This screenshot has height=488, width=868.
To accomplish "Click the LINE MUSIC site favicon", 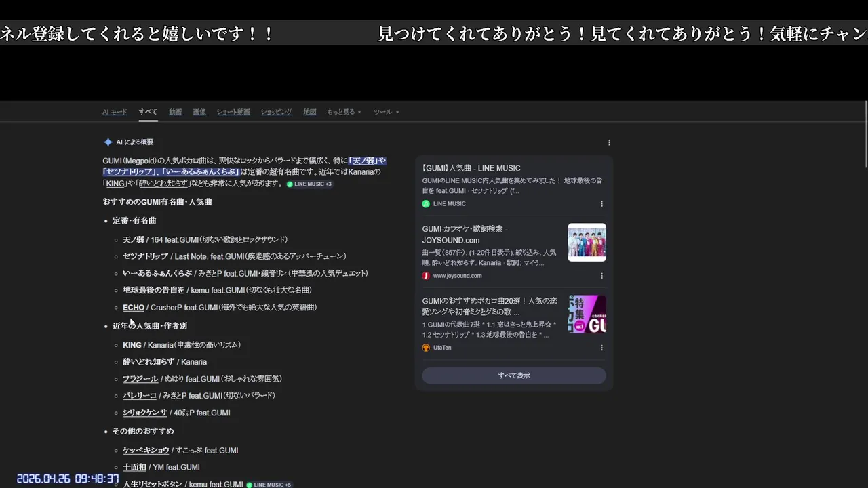I will (426, 203).
